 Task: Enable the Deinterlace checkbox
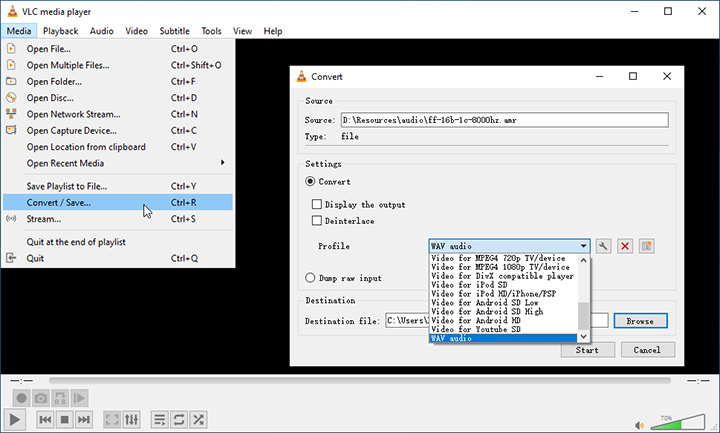(318, 220)
